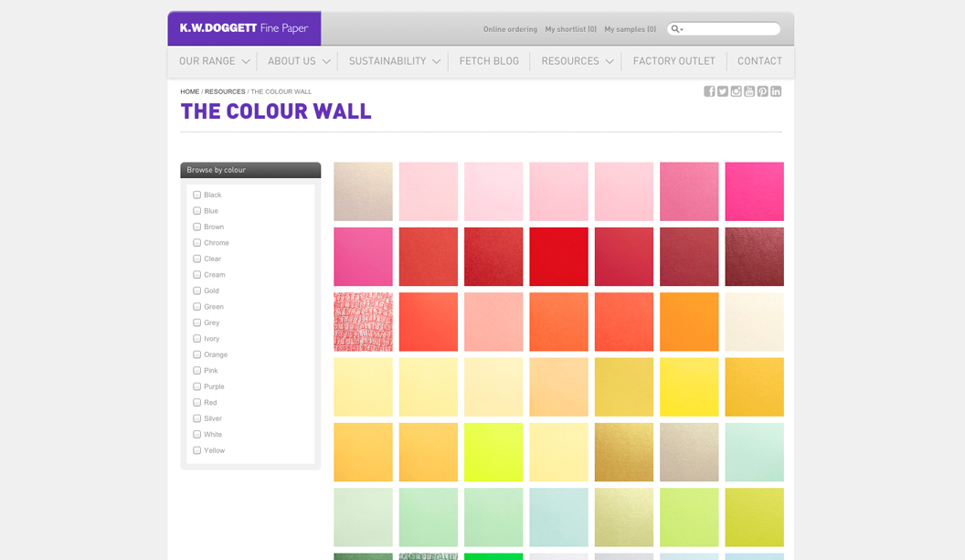Click inside the search text field
The width and height of the screenshot is (965, 560).
click(731, 29)
